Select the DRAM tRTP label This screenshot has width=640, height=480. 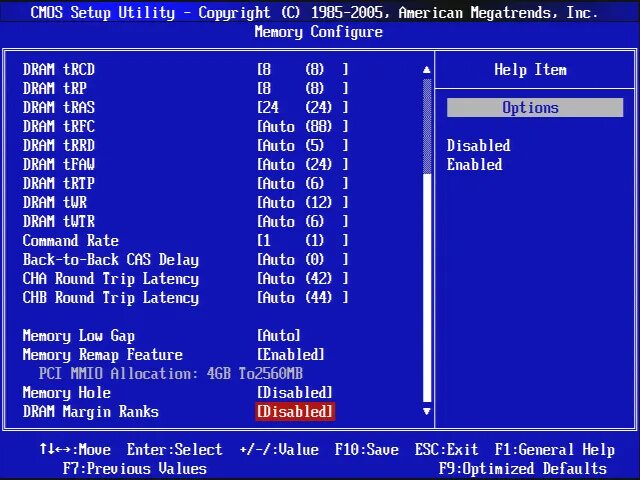pos(59,183)
